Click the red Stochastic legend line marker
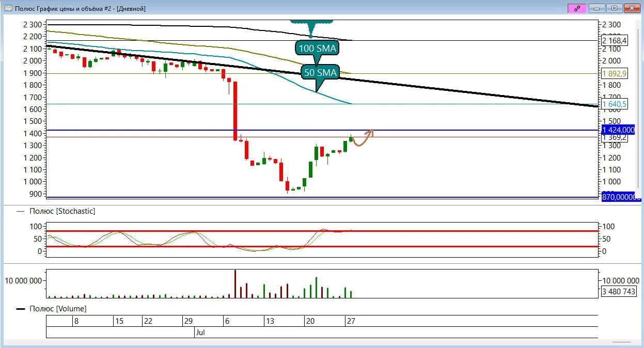 tap(21, 211)
